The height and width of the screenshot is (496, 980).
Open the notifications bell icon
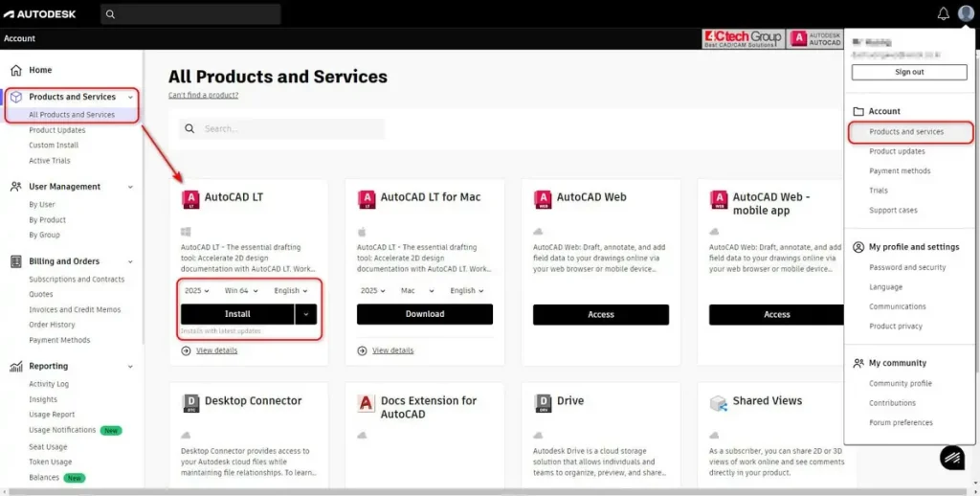click(x=943, y=13)
